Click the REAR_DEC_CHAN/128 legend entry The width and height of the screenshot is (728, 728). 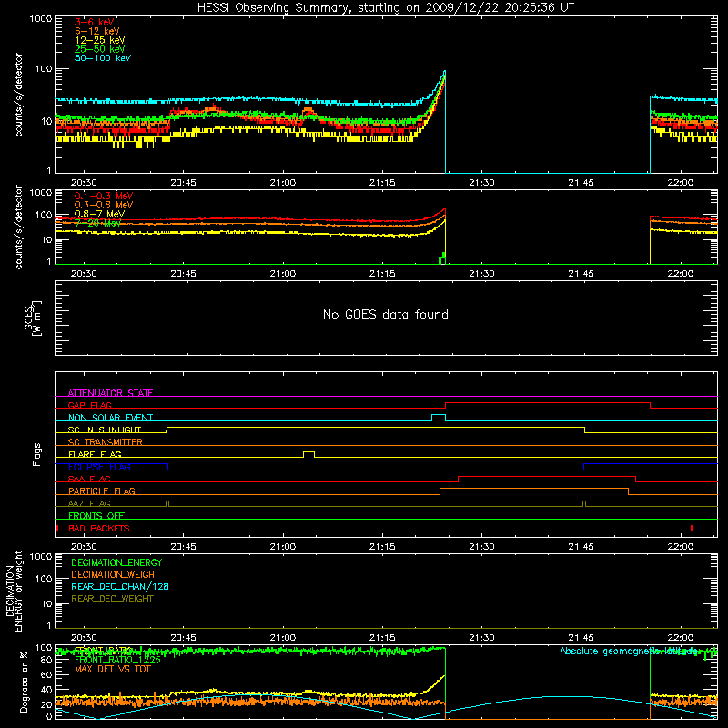coord(120,586)
